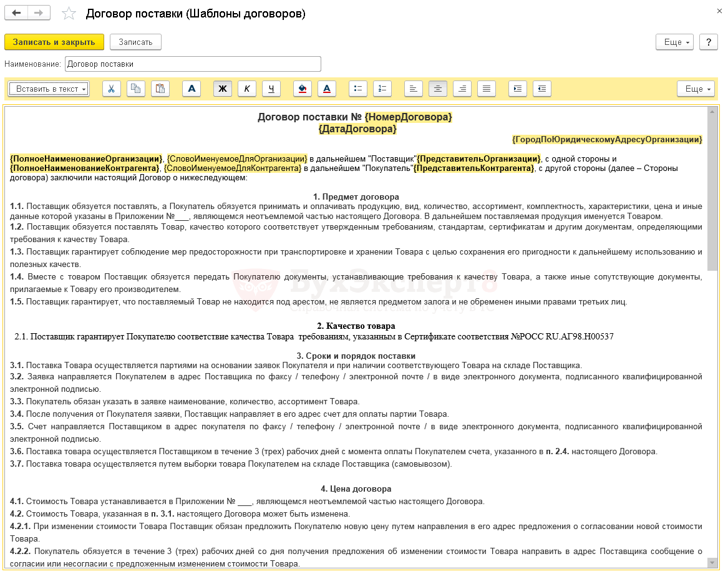Click the Cut scissors icon
Viewport: 728px width, 574px height.
coord(111,89)
